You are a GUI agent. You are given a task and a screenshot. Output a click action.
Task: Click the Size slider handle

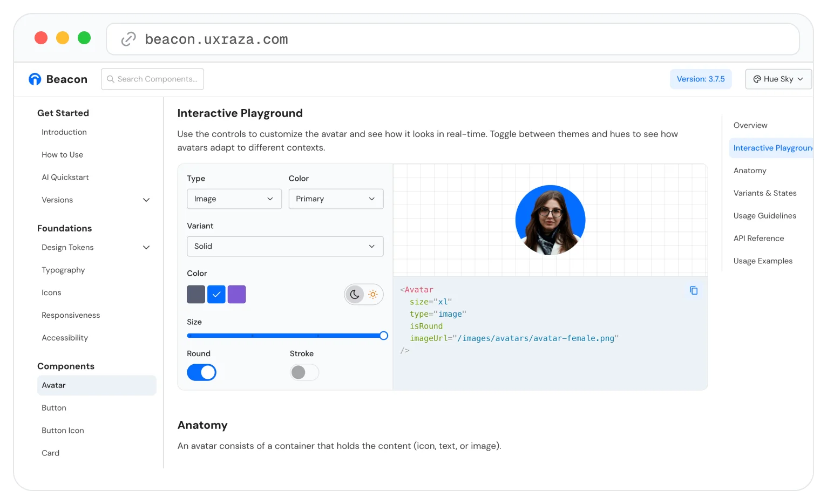(384, 336)
